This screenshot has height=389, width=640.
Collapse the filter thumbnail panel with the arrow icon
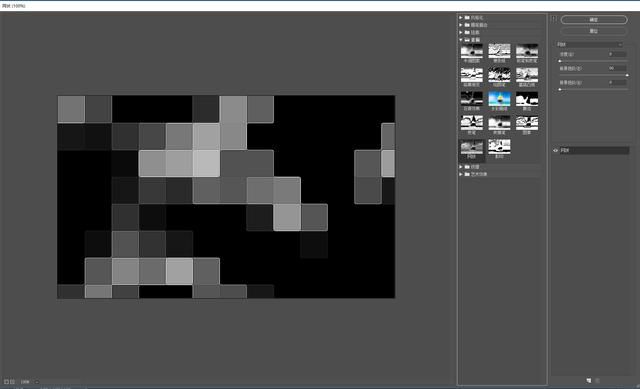(x=554, y=19)
